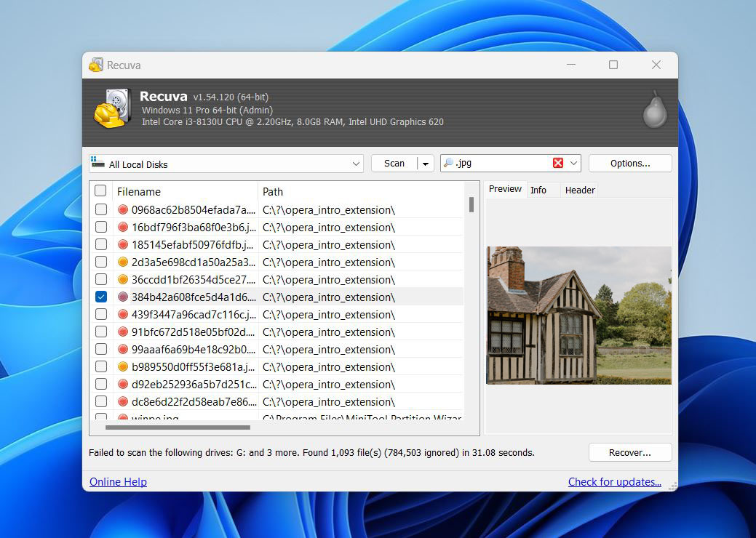Expand the filter box dropdown chevron
This screenshot has height=538, width=756.
574,163
